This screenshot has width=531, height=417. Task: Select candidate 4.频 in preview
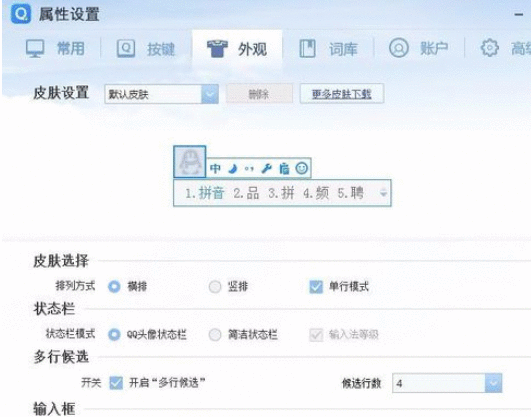[316, 193]
